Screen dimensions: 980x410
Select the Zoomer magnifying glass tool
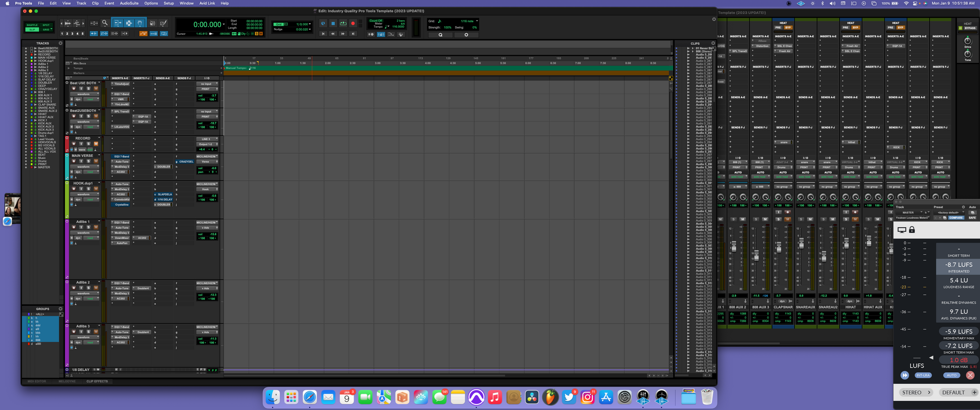(105, 23)
